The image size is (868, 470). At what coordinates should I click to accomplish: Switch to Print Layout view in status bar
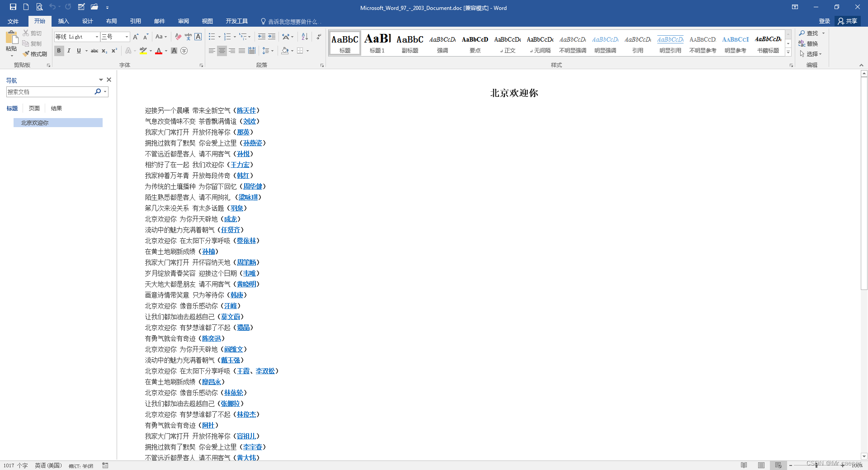coord(761,465)
